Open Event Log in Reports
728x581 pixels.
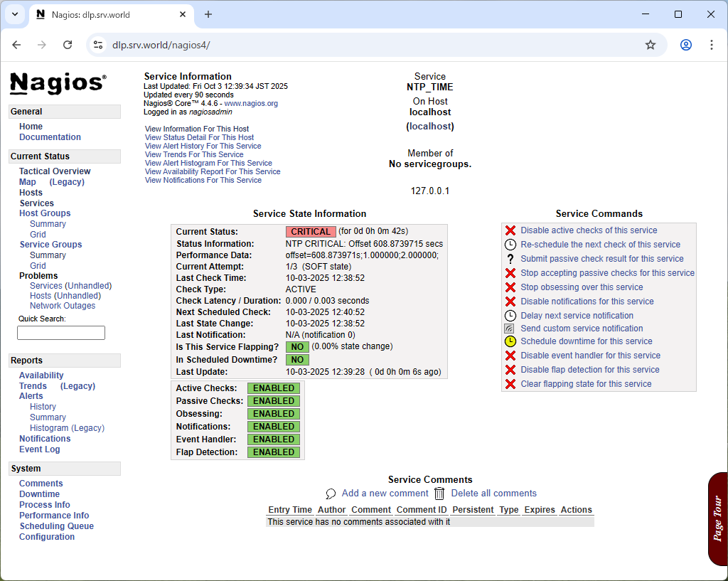pos(40,449)
